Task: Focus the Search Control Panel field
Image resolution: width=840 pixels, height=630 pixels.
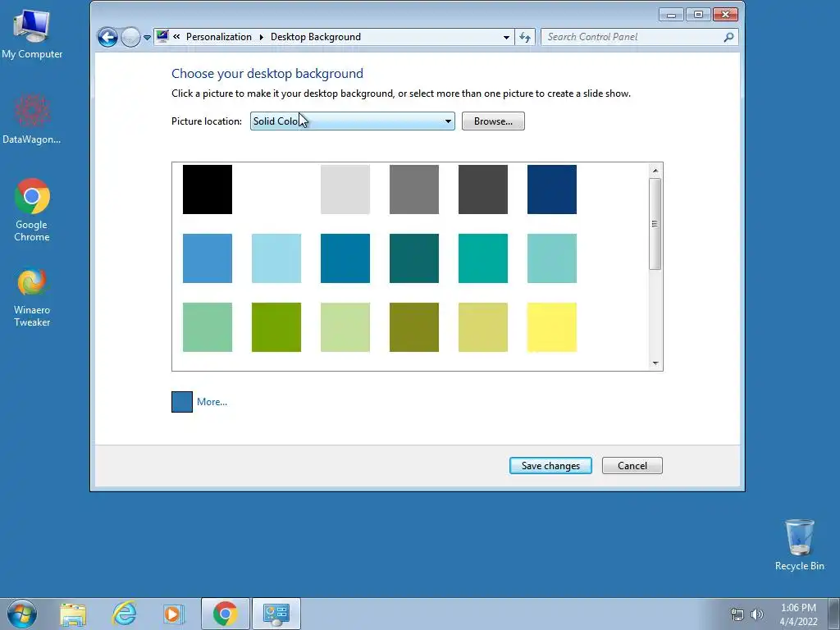Action: pos(632,37)
